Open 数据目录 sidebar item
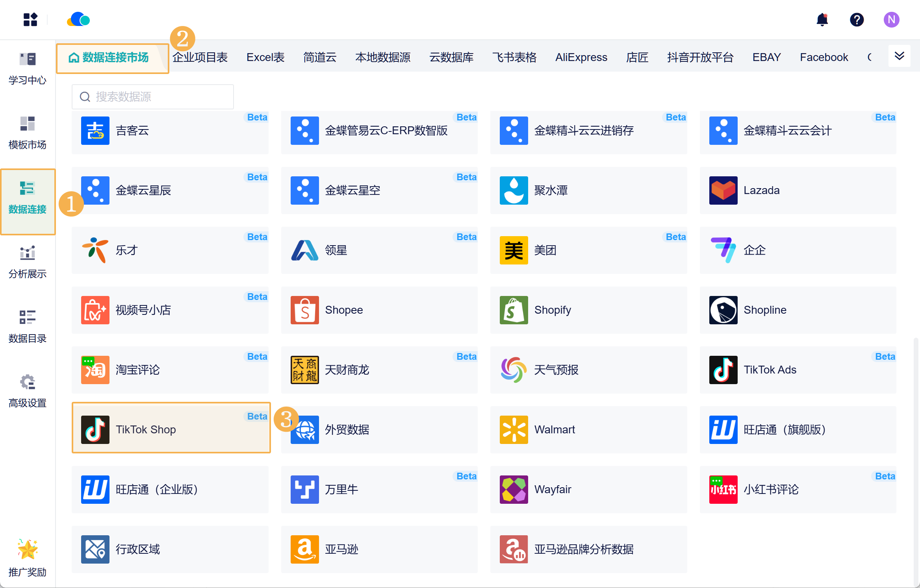Viewport: 920px width, 588px height. click(x=28, y=327)
